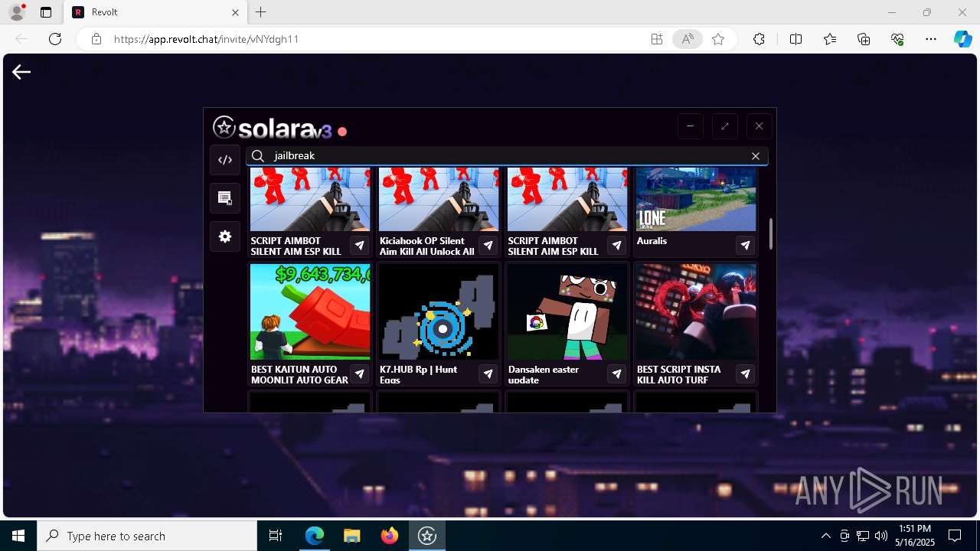Toggle browser split screen
Image resolution: width=980 pixels, height=551 pixels.
pos(795,39)
